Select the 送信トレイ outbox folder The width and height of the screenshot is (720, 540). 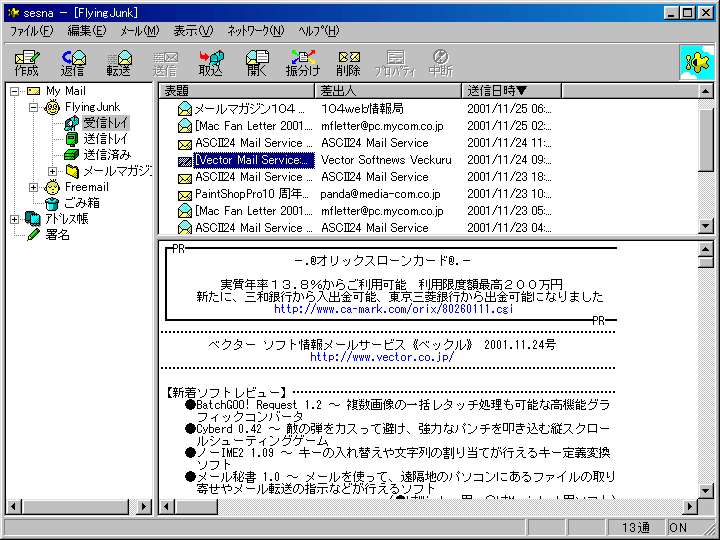[105, 139]
